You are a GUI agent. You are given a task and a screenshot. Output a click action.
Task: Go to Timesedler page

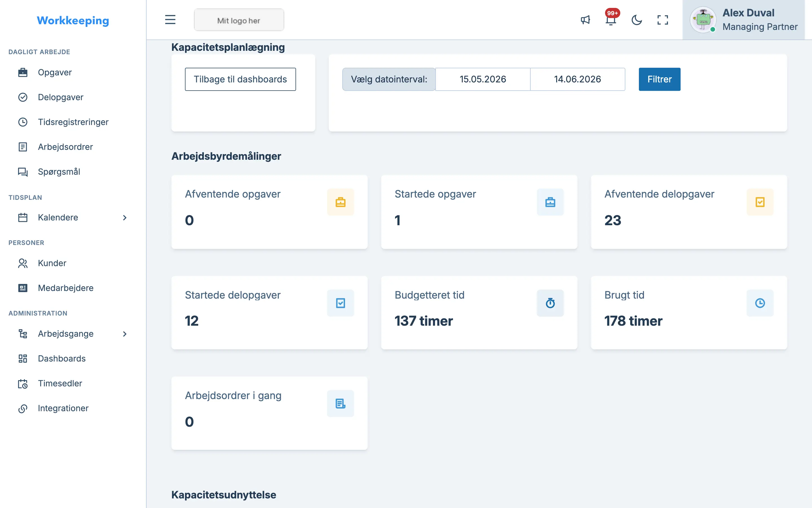[x=60, y=383]
